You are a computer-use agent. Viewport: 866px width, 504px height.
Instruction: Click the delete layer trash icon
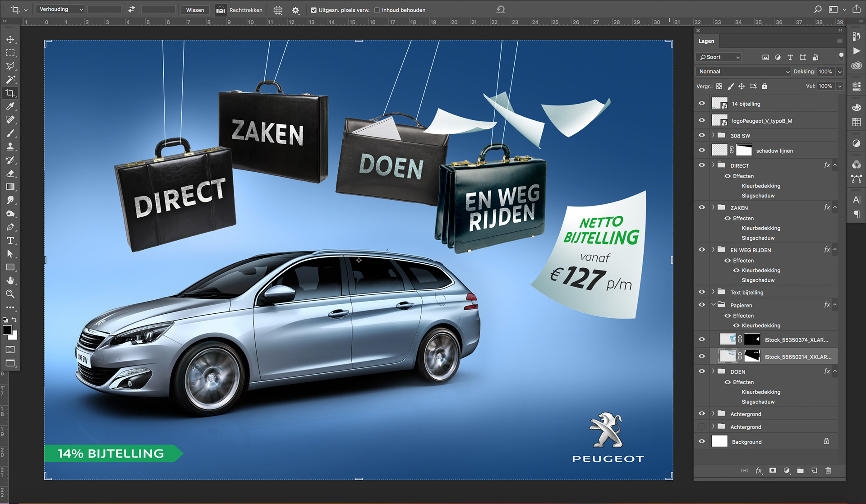[828, 470]
